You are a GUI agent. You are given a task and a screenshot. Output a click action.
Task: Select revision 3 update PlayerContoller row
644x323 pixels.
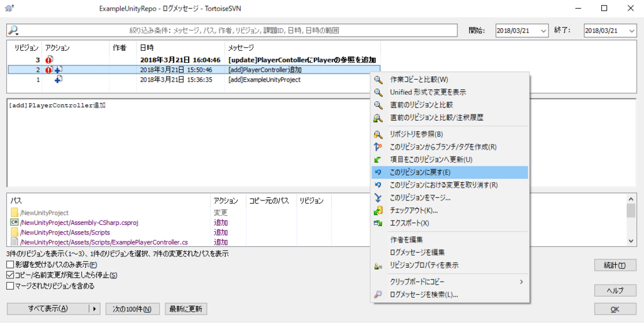tap(194, 60)
